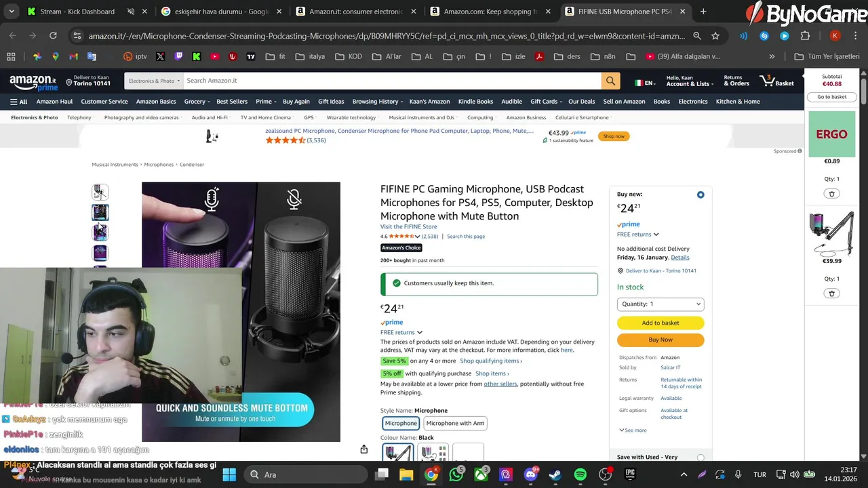Open Returns & Orders
Viewport: 868px width, 488px height.
(736, 81)
